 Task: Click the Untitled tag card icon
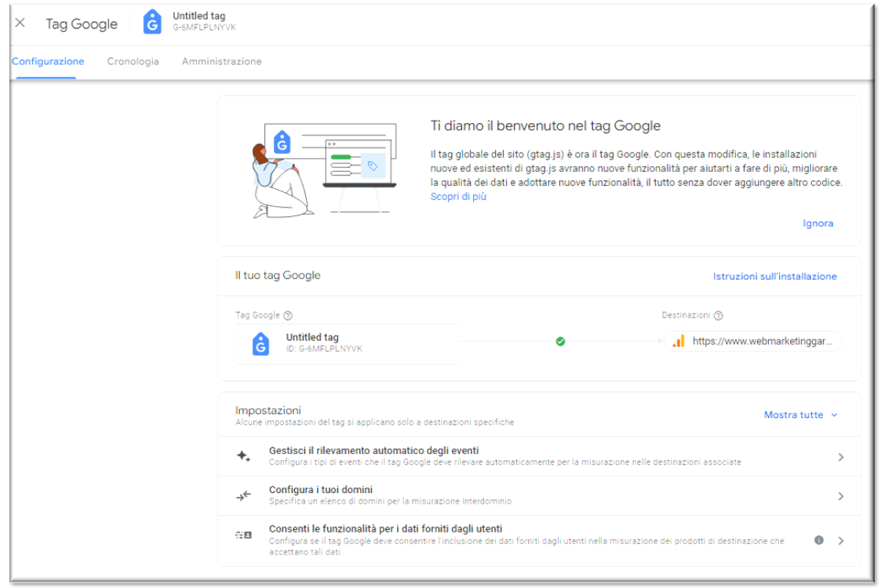point(260,343)
